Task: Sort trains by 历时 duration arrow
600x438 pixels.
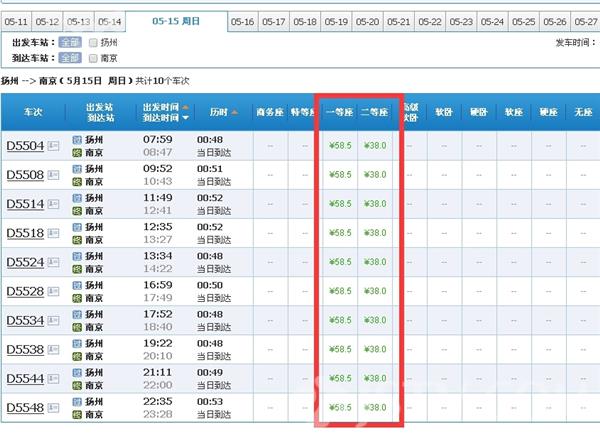Action: pos(235,111)
